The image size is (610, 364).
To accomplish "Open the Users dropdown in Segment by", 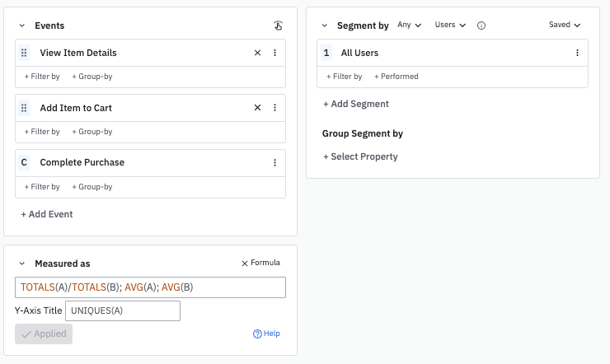I will pyautogui.click(x=450, y=26).
